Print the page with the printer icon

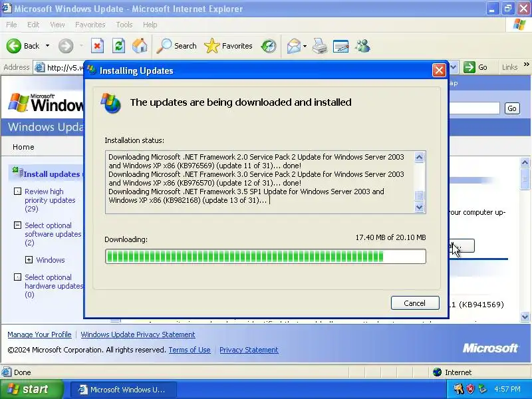tap(320, 46)
